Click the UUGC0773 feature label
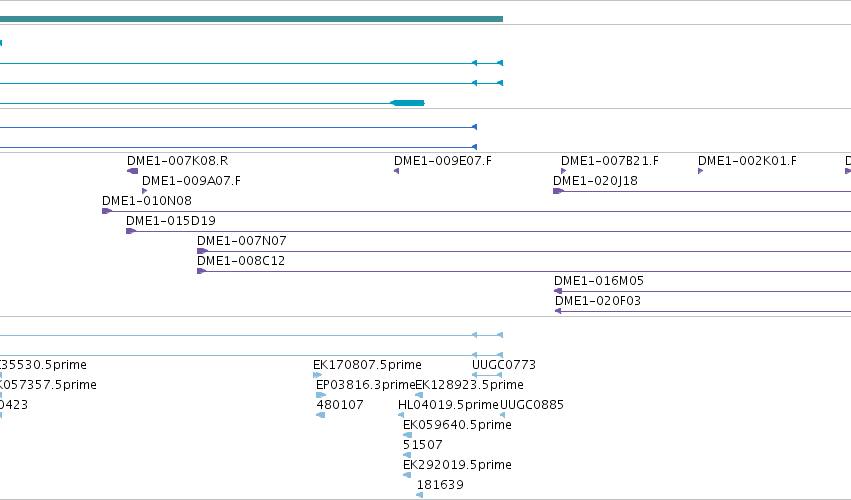Screen dimensions: 851x500 (x=504, y=365)
